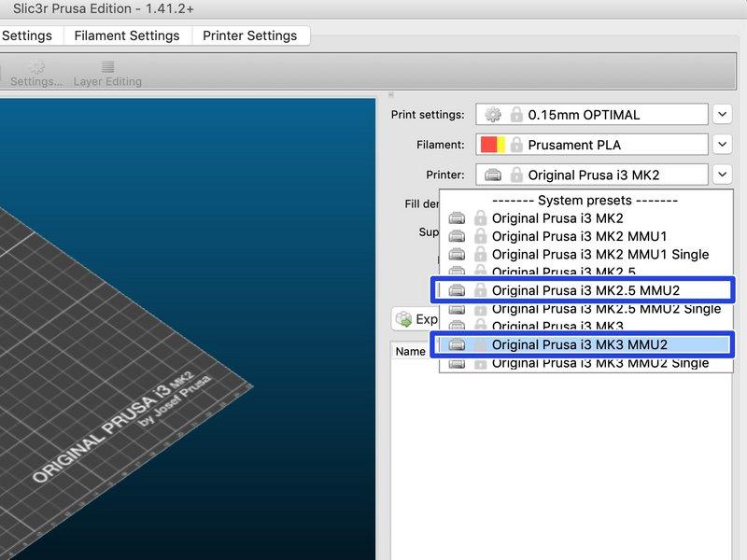The image size is (747, 560).
Task: Click the red-yellow filament color swatch
Action: pos(493,145)
